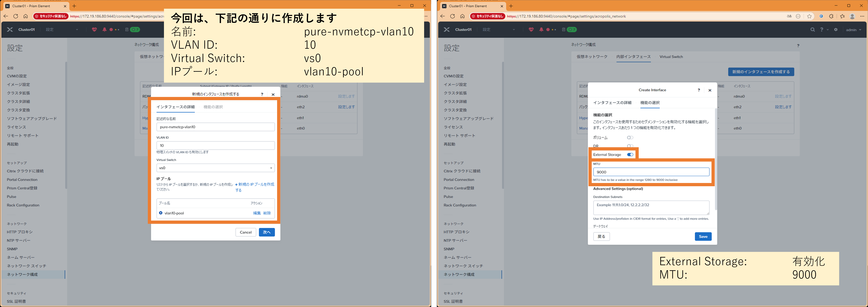The width and height of the screenshot is (868, 307).
Task: Click the heart health icon in right window
Action: (531, 30)
